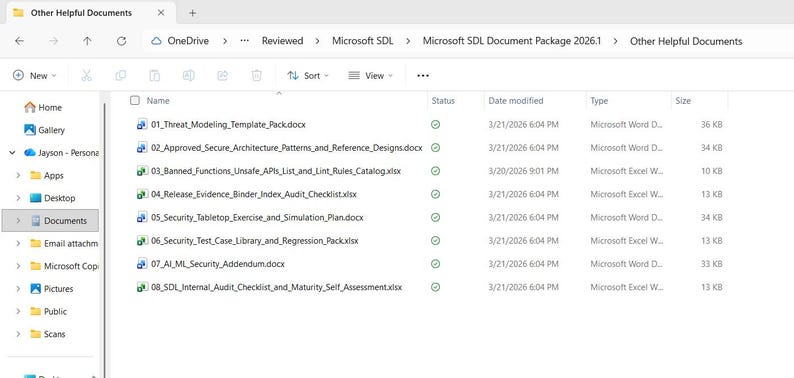This screenshot has width=794, height=378.
Task: Click the Cut scissors icon
Action: coord(87,75)
